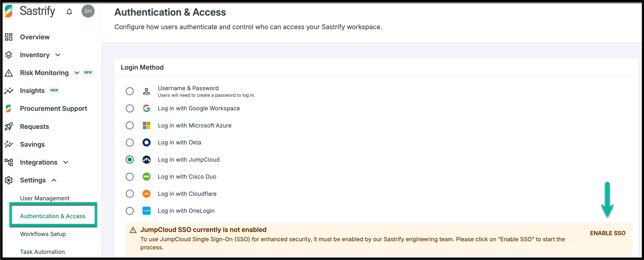644x260 pixels.
Task: Click the ENABLE SSO button
Action: click(607, 233)
